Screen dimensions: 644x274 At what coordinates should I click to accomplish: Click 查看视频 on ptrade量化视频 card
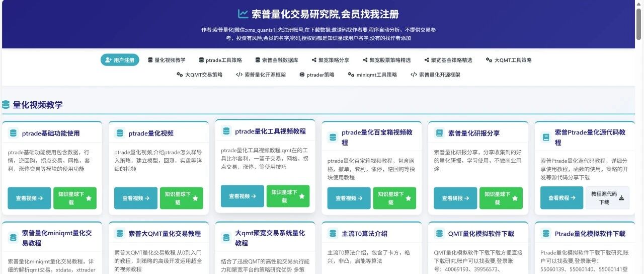click(x=136, y=198)
